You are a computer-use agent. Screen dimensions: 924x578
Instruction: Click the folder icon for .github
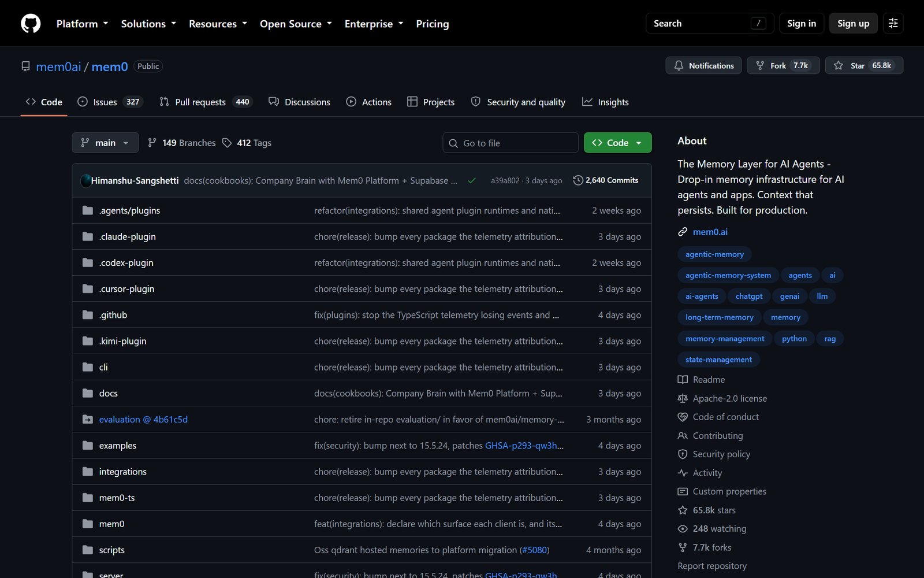[x=88, y=315]
